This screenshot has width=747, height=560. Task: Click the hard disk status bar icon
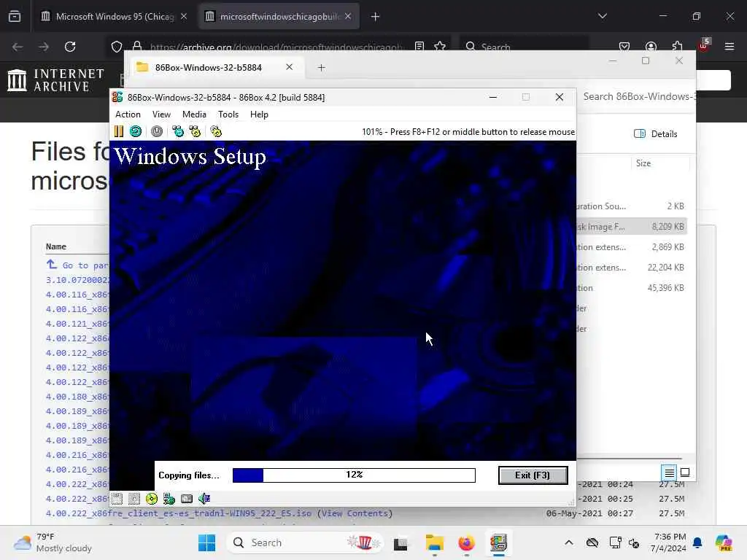(x=187, y=499)
